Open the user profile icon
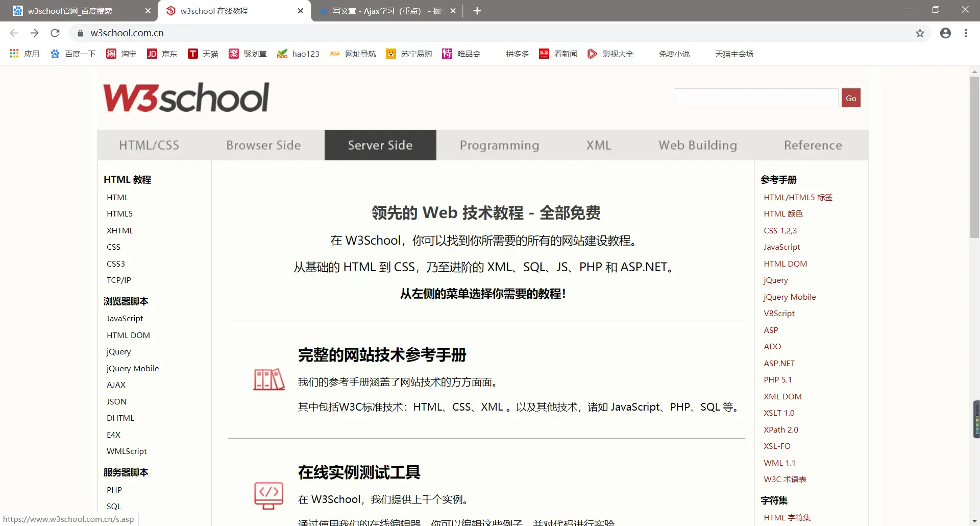Image resolution: width=980 pixels, height=526 pixels. coord(945,33)
